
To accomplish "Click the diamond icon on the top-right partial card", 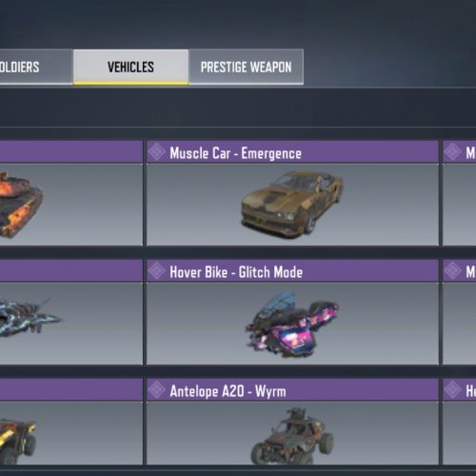I will pos(452,151).
